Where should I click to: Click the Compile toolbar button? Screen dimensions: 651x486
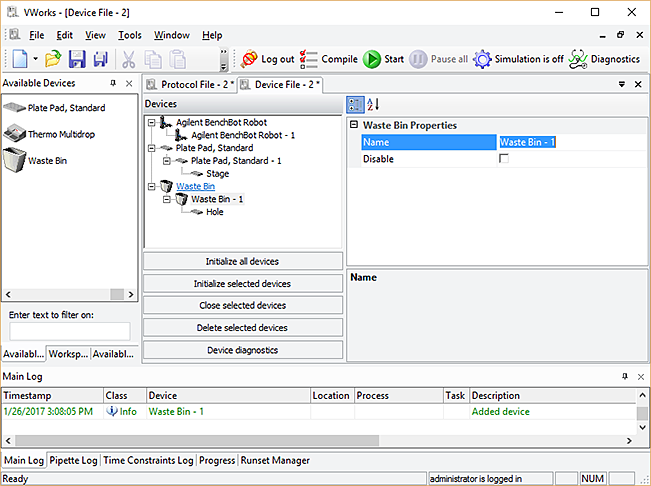pyautogui.click(x=328, y=59)
